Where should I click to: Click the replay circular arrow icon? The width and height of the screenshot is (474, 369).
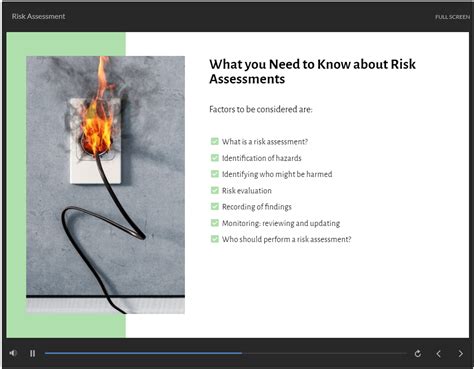point(418,354)
